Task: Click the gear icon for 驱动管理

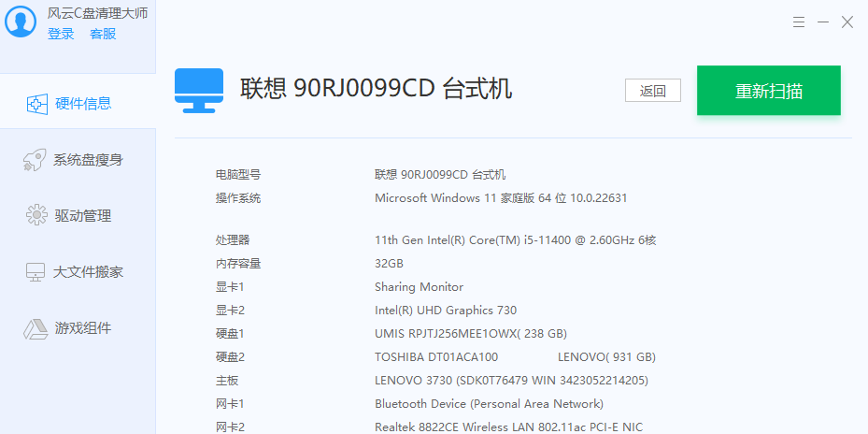Action: click(36, 216)
